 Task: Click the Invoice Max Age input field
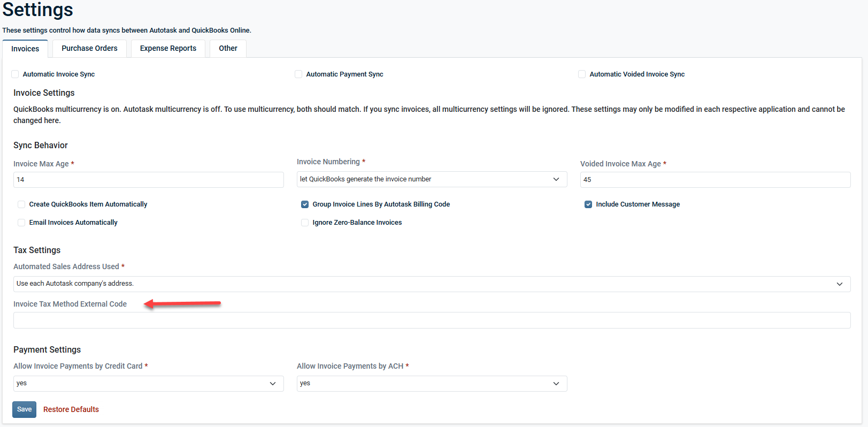coord(148,180)
